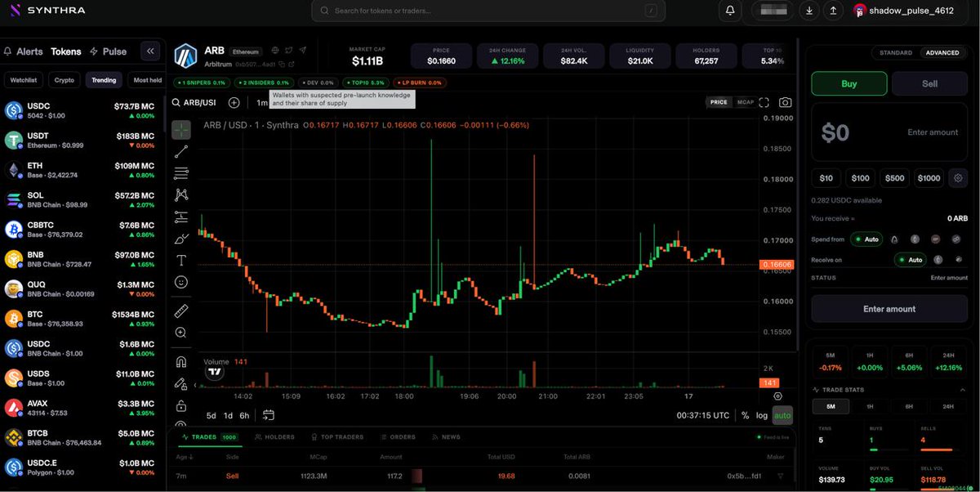Image resolution: width=980 pixels, height=492 pixels.
Task: Open buy preset amount settings gear
Action: coord(958,177)
